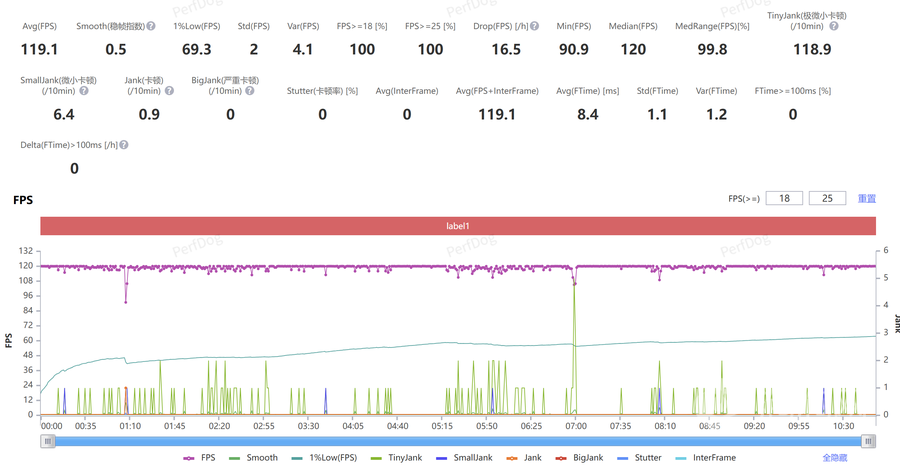Click left handle of timeline range slider
Screen dimensions: 900x466
(x=47, y=441)
